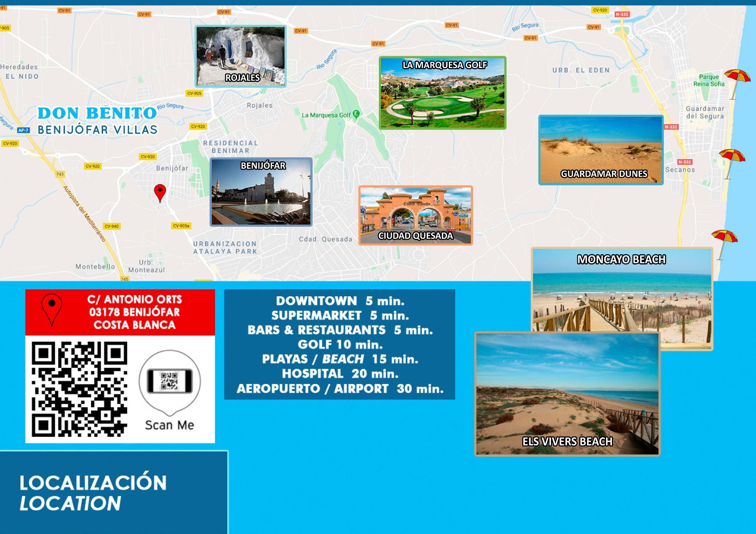Click the DON BENITO title
Screen dimensions: 756x534
pos(97,113)
